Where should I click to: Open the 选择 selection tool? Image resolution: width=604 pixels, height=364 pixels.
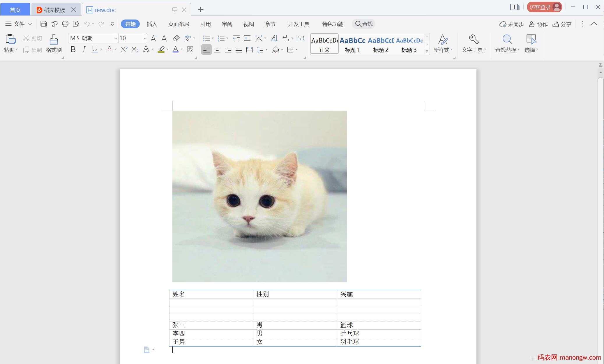click(x=531, y=43)
